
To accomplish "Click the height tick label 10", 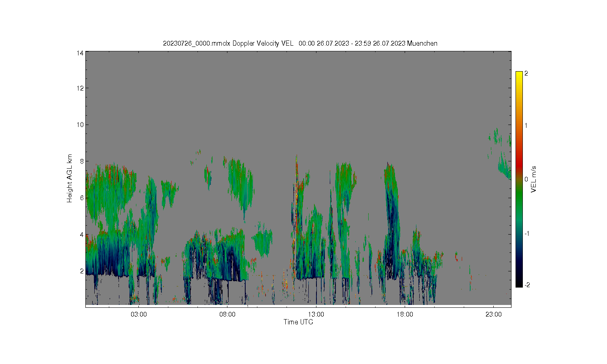I will click(80, 125).
